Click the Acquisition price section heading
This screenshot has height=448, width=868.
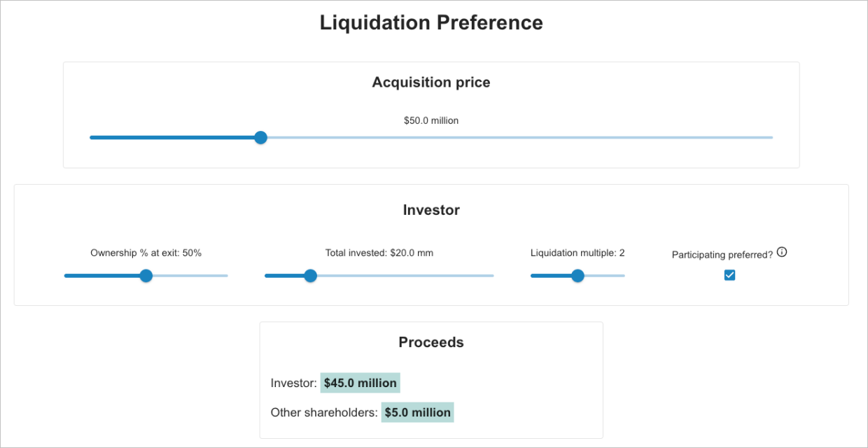430,82
